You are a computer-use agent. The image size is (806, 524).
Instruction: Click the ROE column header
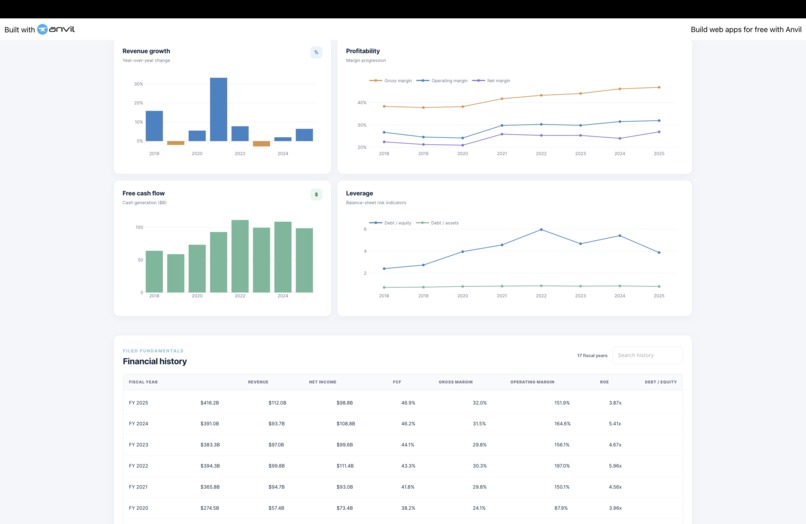click(604, 382)
